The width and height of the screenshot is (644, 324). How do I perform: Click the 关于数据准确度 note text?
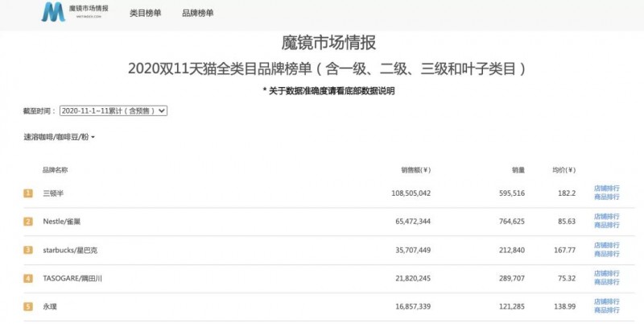(x=328, y=91)
